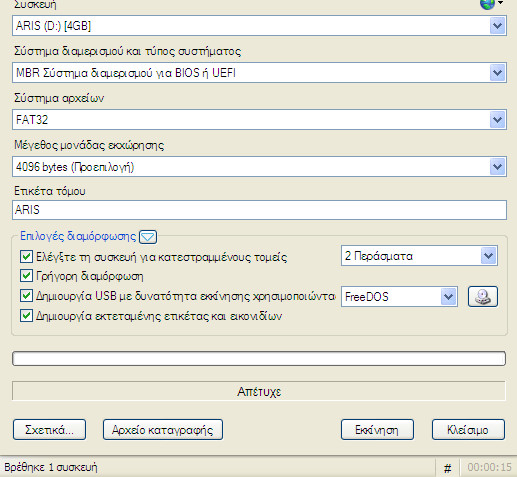Click the empty progress bar
Viewport: 517px width, 477px height.
[x=259, y=358]
